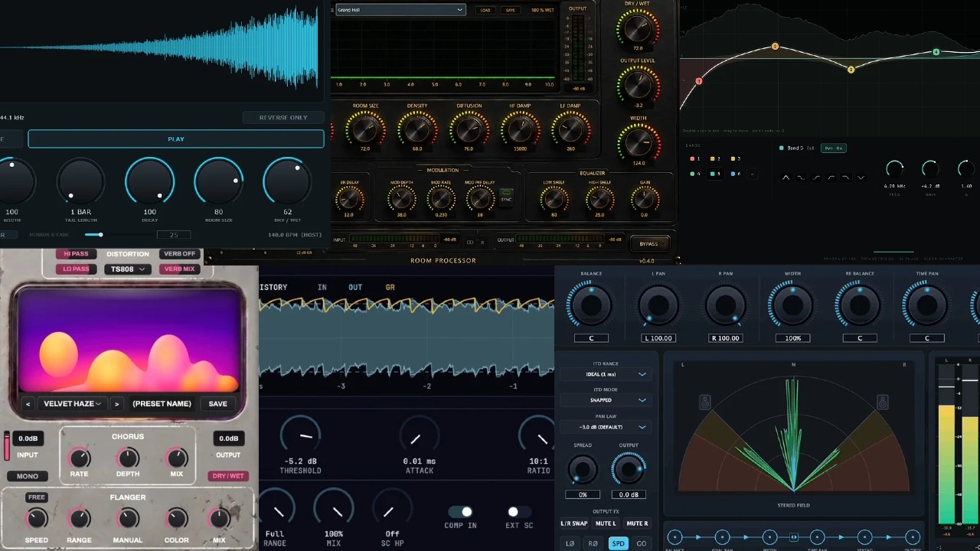Select the GR view in compressor
Viewport: 980px width, 551px height.
click(390, 288)
